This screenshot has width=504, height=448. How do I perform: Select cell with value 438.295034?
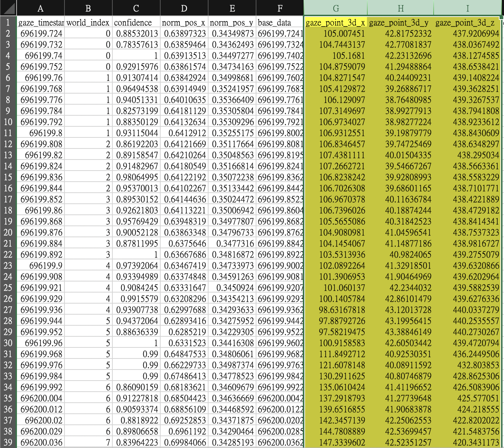click(467, 155)
